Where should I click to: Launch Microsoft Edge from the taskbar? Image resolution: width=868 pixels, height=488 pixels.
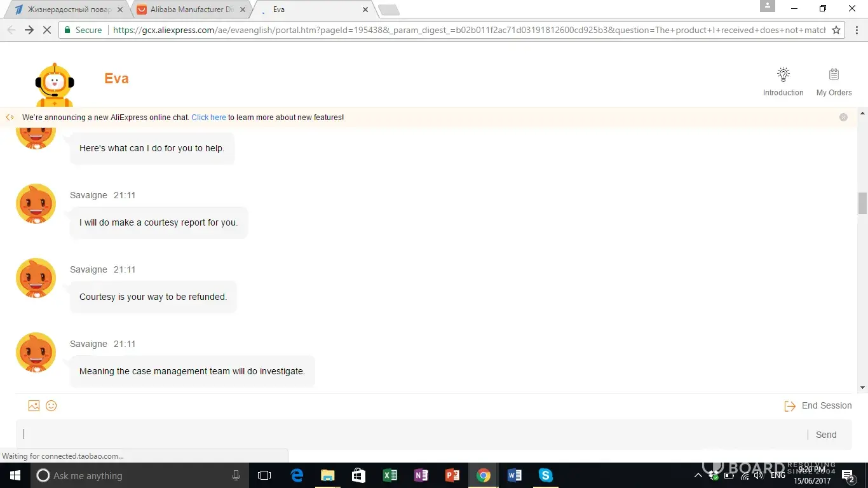297,475
